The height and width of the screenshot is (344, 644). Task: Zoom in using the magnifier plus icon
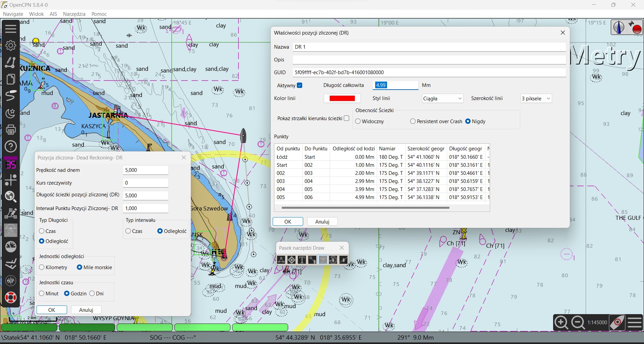tap(561, 323)
